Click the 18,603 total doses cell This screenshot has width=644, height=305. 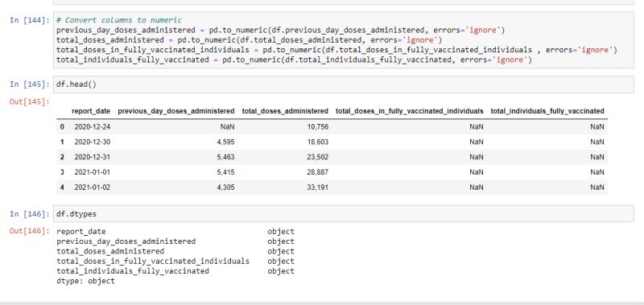[x=318, y=142]
